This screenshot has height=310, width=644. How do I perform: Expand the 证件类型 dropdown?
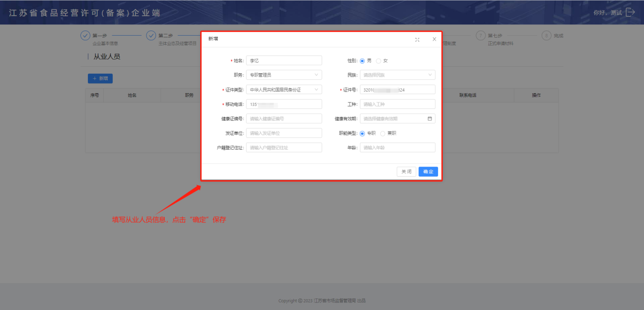(284, 90)
